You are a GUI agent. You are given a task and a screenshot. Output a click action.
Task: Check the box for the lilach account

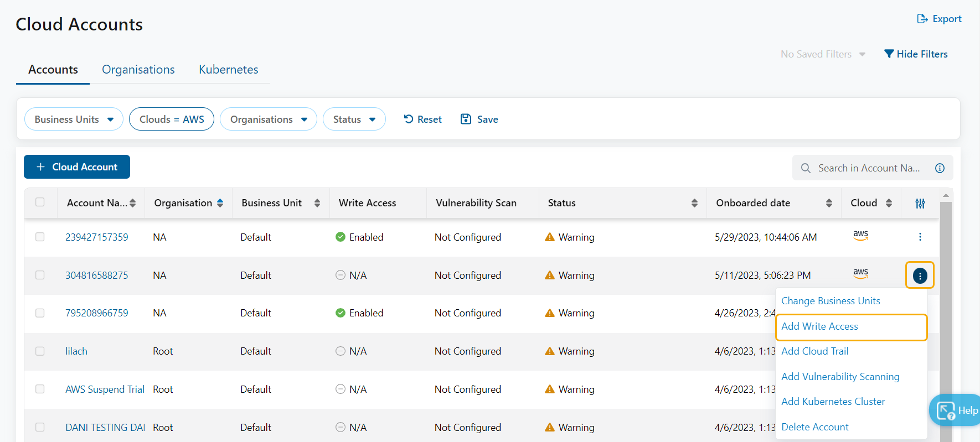(40, 351)
